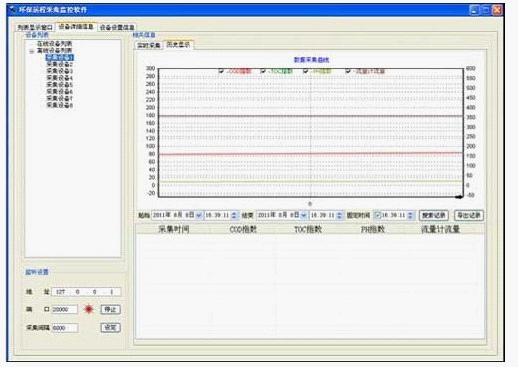Collapse the 离线设备列表 tree node

coord(32,51)
